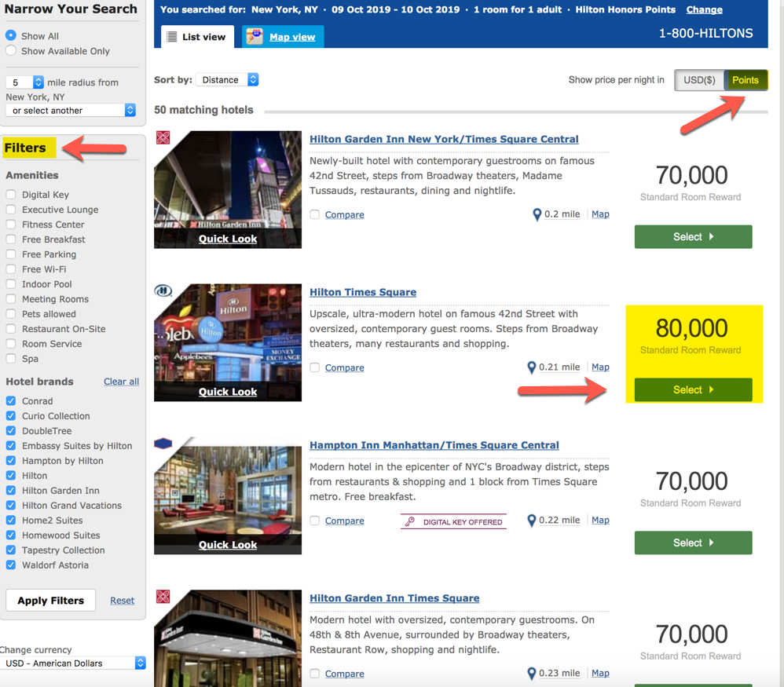The image size is (784, 687).
Task: Show prices in Points
Action: tap(746, 80)
